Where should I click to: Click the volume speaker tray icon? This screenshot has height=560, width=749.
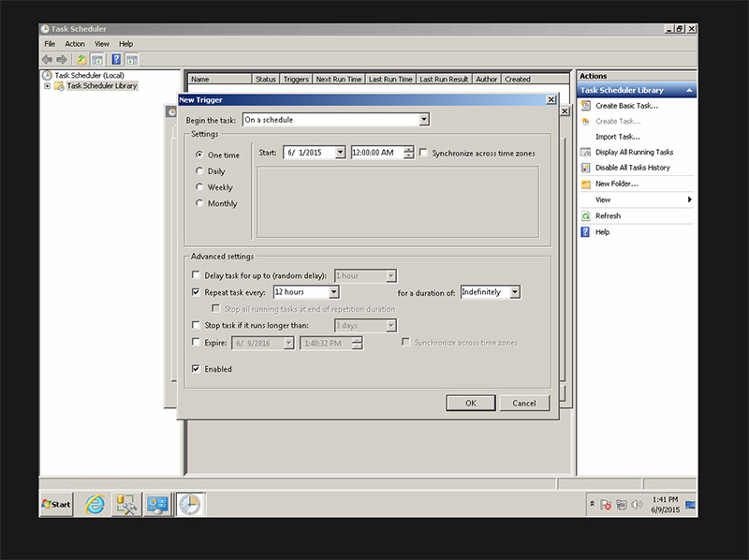[x=637, y=505]
